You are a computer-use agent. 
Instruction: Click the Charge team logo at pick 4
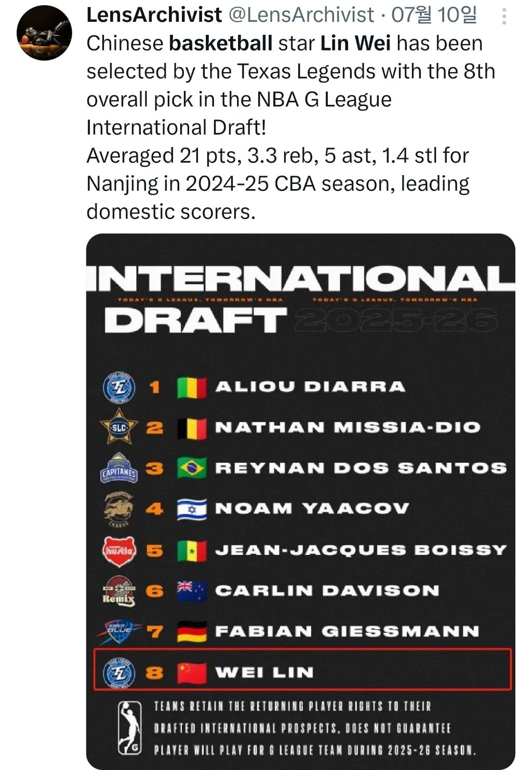click(119, 508)
